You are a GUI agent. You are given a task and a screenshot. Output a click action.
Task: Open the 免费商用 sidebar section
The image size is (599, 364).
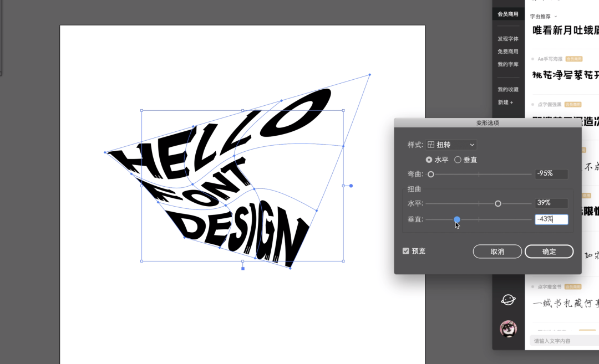(x=508, y=52)
